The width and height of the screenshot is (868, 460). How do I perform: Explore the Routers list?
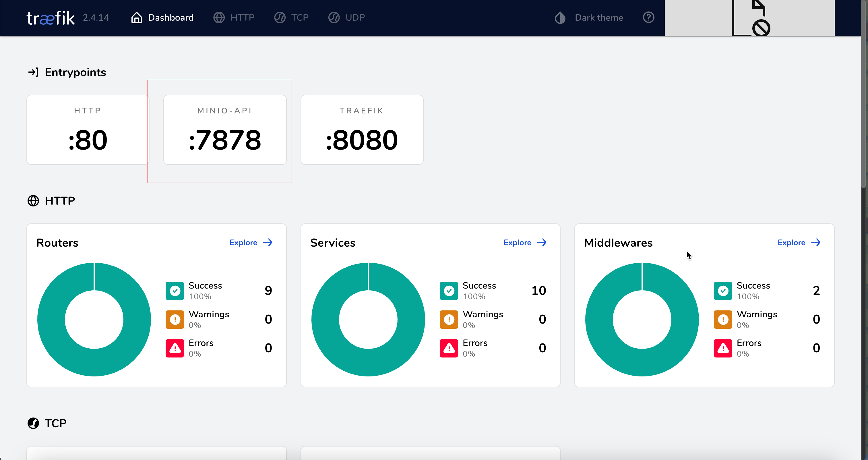pyautogui.click(x=251, y=242)
